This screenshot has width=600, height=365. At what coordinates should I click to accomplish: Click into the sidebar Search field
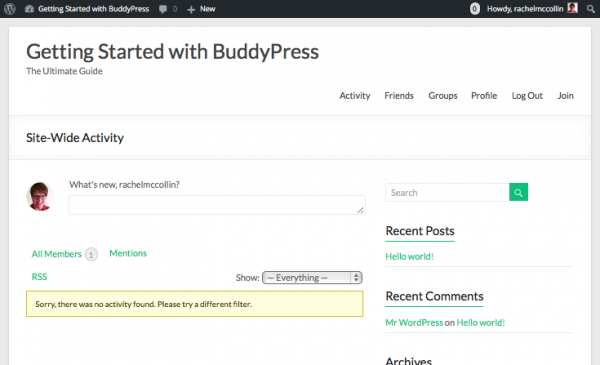coord(447,192)
